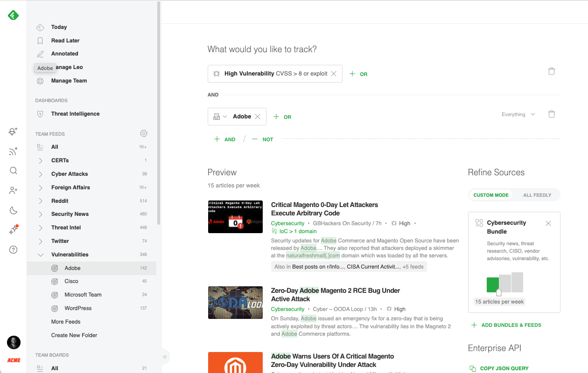Go to Read Later
The width and height of the screenshot is (588, 373).
click(65, 41)
